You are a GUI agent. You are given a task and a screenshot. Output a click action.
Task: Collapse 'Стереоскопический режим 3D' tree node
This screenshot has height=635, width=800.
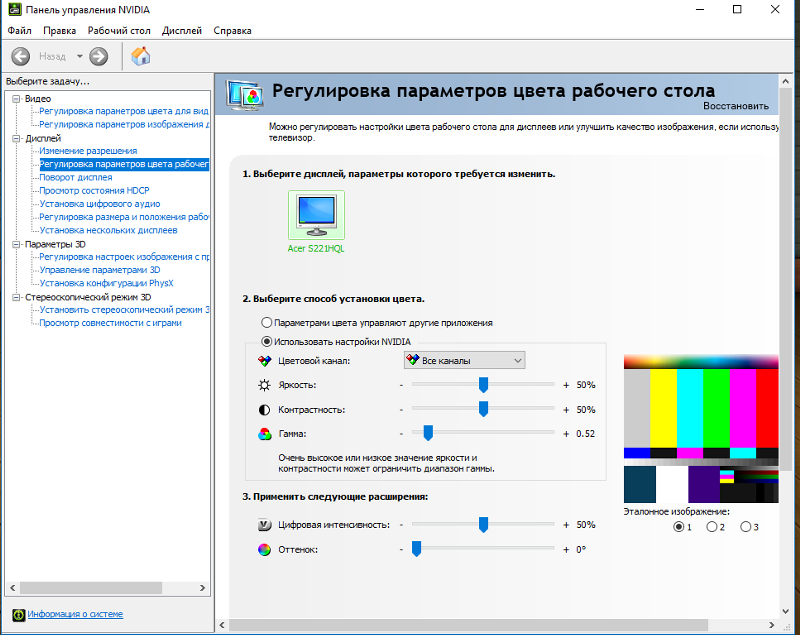(x=16, y=297)
